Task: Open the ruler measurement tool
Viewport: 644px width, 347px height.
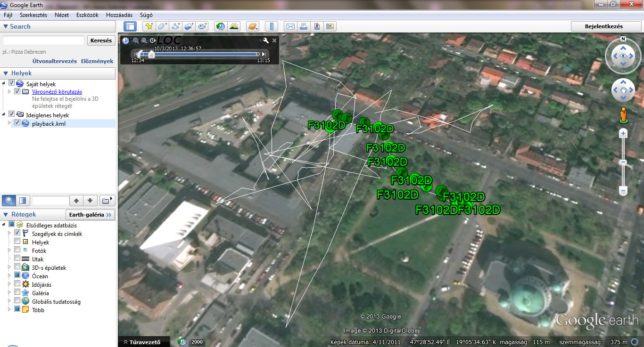Action: point(272,26)
